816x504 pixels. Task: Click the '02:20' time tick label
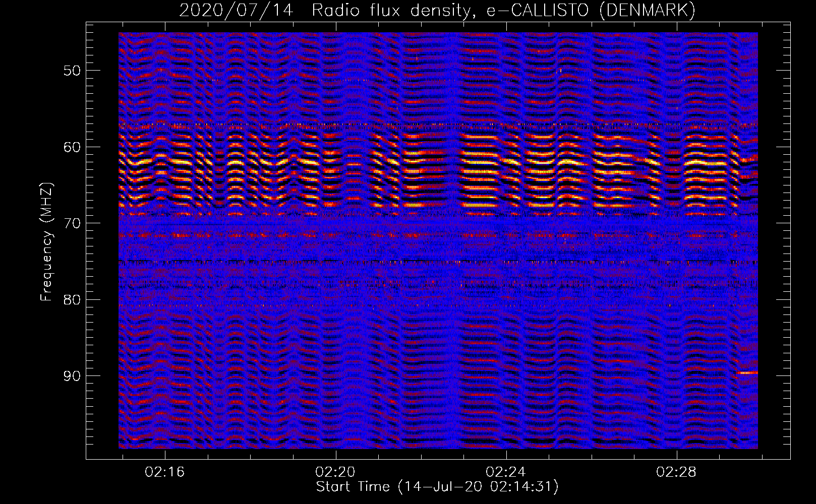tap(335, 472)
